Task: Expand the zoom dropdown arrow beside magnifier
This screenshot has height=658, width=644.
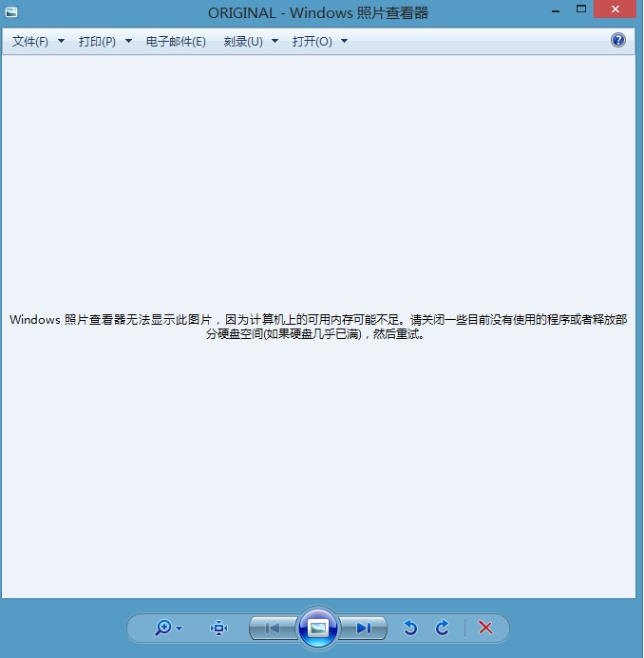Action: pyautogui.click(x=180, y=629)
